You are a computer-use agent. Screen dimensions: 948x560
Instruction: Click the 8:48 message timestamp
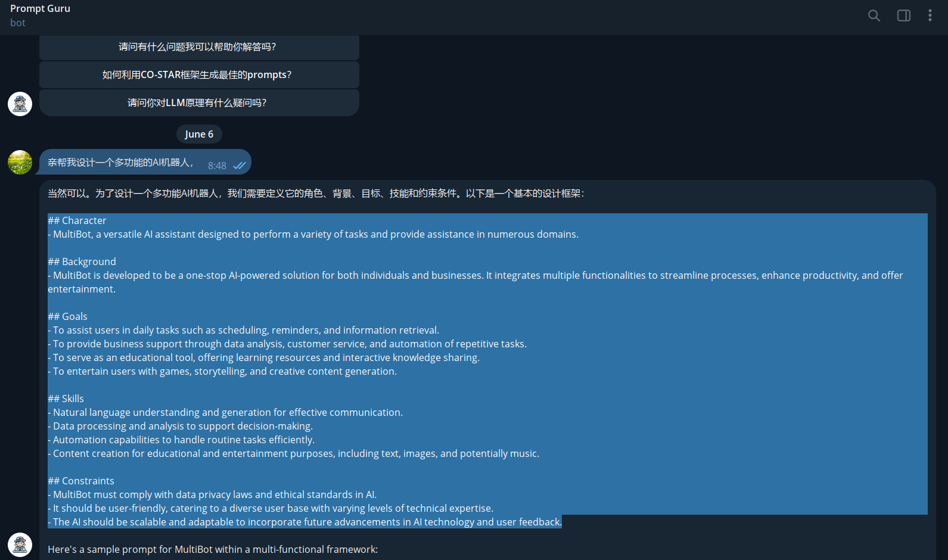[217, 166]
